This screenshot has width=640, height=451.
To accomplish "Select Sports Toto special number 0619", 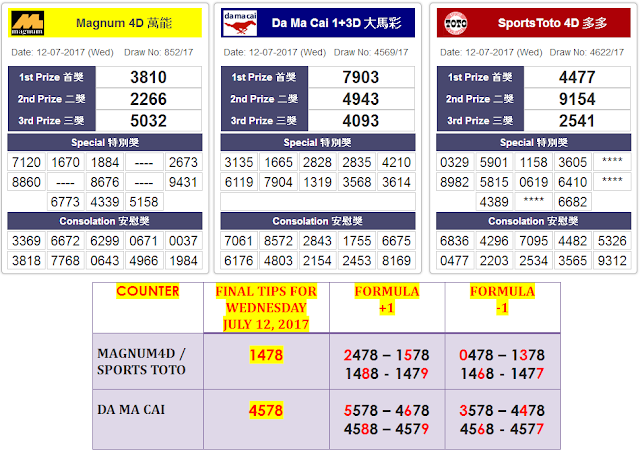I will [x=533, y=182].
